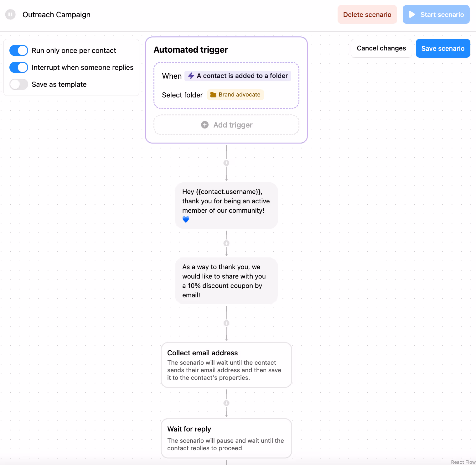Click the play icon inside Start scenario button
The width and height of the screenshot is (476, 465).
pos(412,14)
